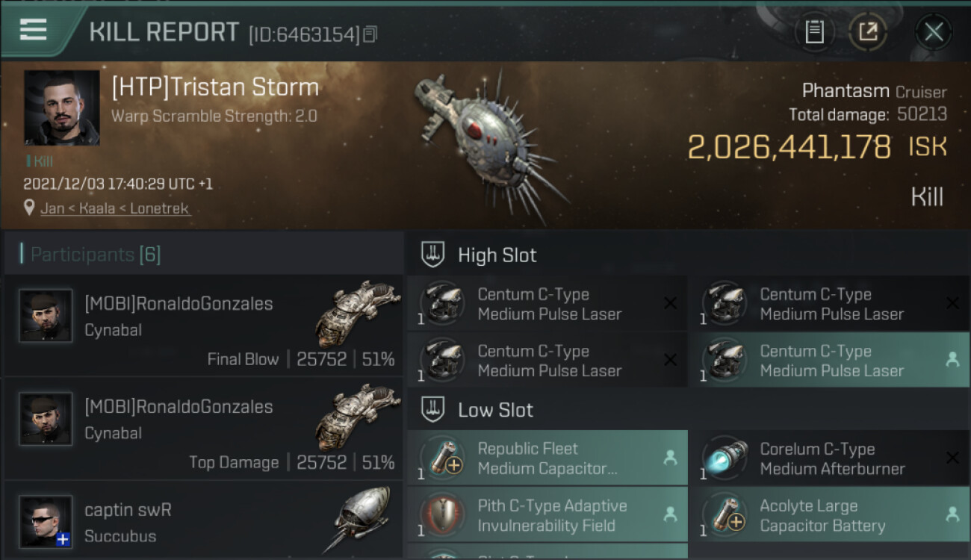Close the kill report window
This screenshot has width=971, height=560.
934,31
